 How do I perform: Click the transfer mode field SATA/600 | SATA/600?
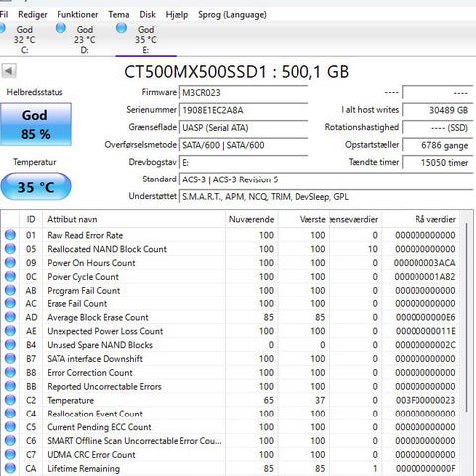(x=244, y=145)
